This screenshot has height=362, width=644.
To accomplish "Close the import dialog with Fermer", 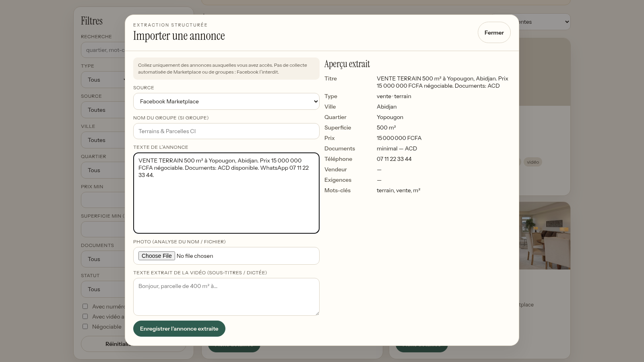I will [x=494, y=33].
